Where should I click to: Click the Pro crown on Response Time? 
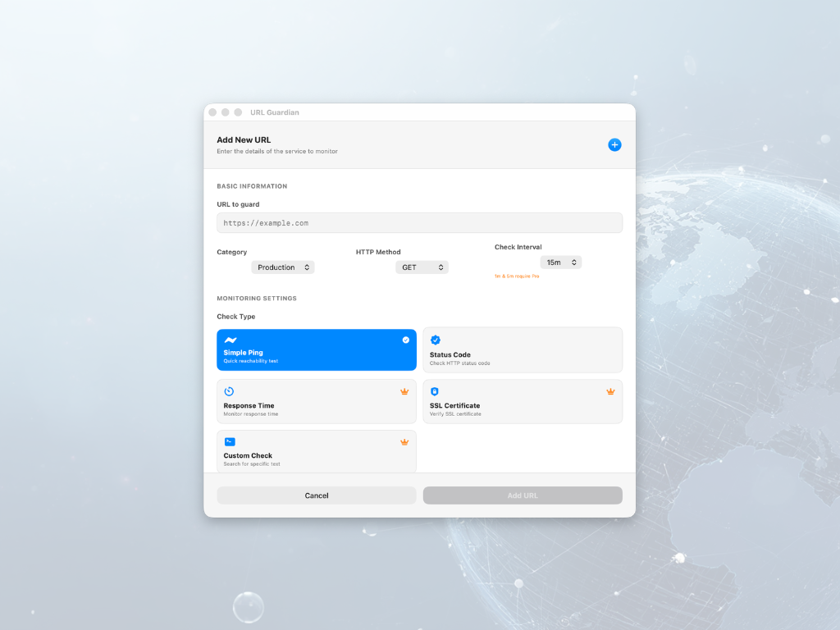point(404,391)
